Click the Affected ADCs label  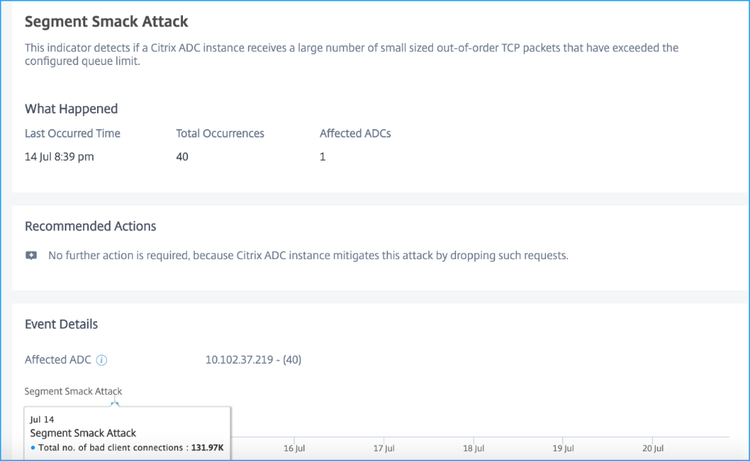click(355, 133)
